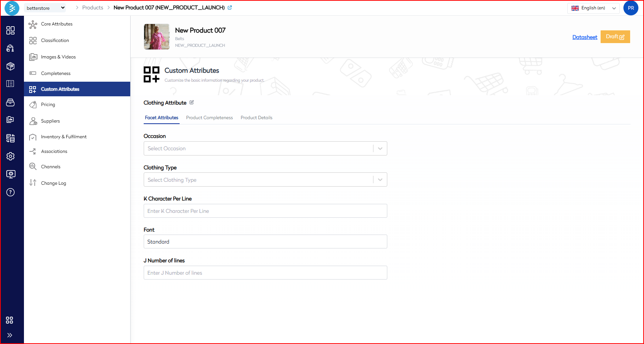Viewport: 644px width, 344px height.
Task: Switch to the Product Completeness tab
Action: pos(209,118)
